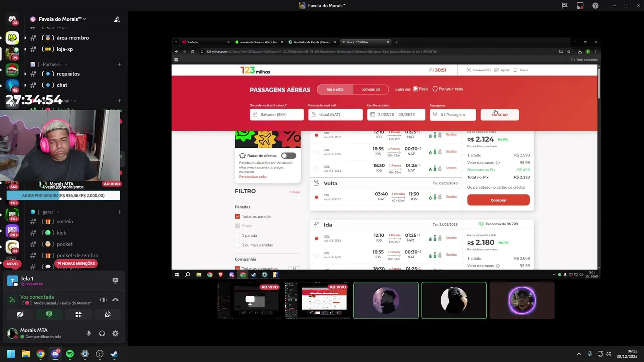644x362 pixels.
Task: Open the Windows Start menu
Action: pyautogui.click(x=11, y=354)
